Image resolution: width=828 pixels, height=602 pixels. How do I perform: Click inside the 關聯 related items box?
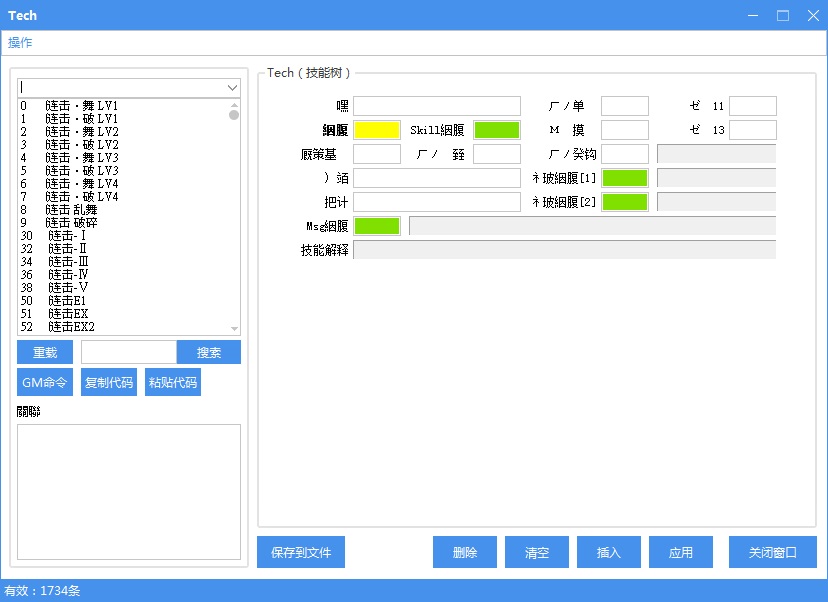(129, 492)
